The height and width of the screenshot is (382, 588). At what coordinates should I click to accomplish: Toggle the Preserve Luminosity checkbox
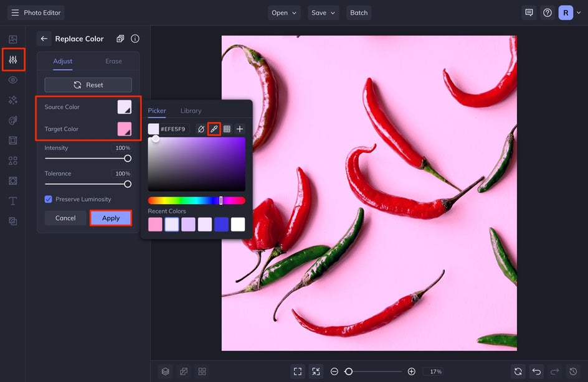pyautogui.click(x=49, y=199)
